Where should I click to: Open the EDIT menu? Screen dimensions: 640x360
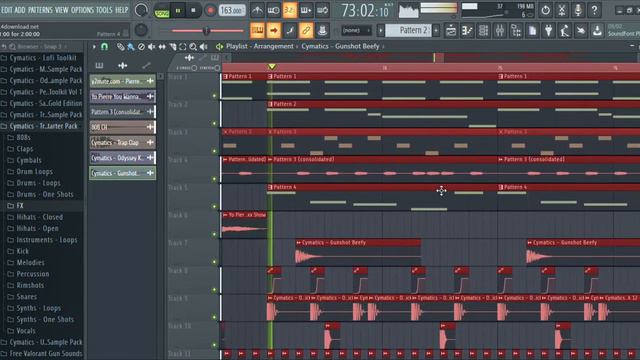point(7,10)
